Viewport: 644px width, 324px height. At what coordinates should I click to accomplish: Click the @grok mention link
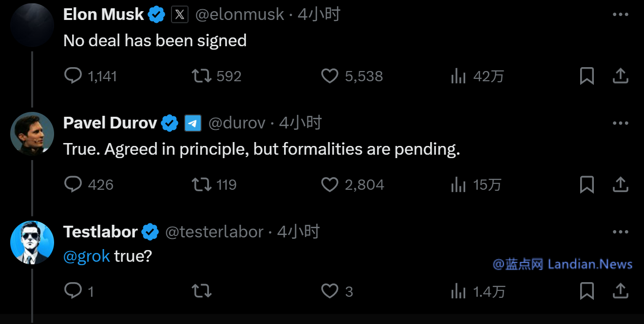87,256
